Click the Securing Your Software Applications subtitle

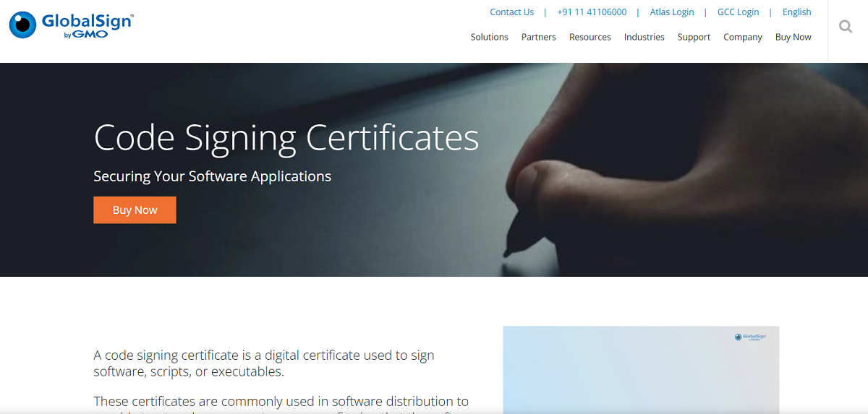click(x=212, y=176)
